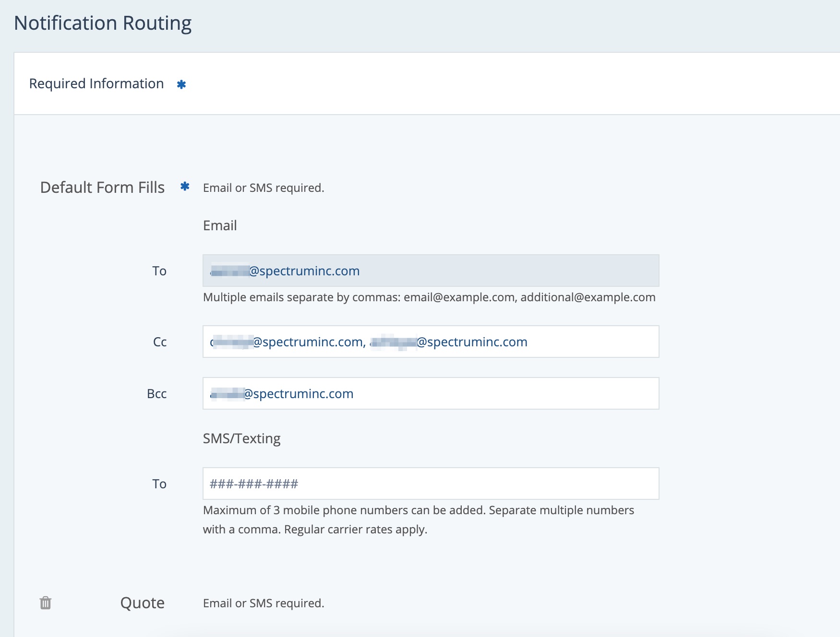Click the Bcc field label
The height and width of the screenshot is (637, 840).
(x=156, y=394)
